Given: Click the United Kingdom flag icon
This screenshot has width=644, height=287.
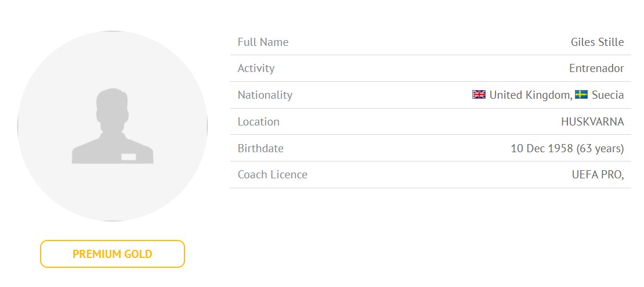Looking at the screenshot, I should click(479, 95).
